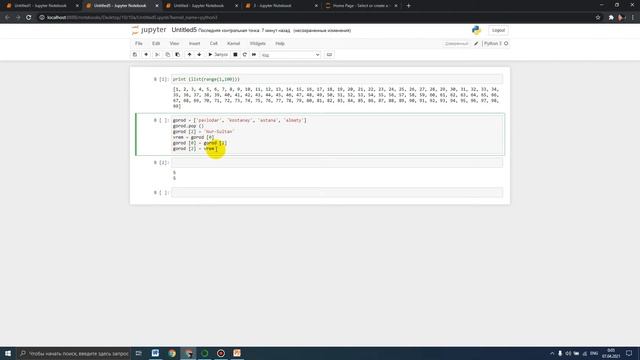Close the active Untitled5 browser tab
This screenshot has width=640, height=360.
point(157,6)
